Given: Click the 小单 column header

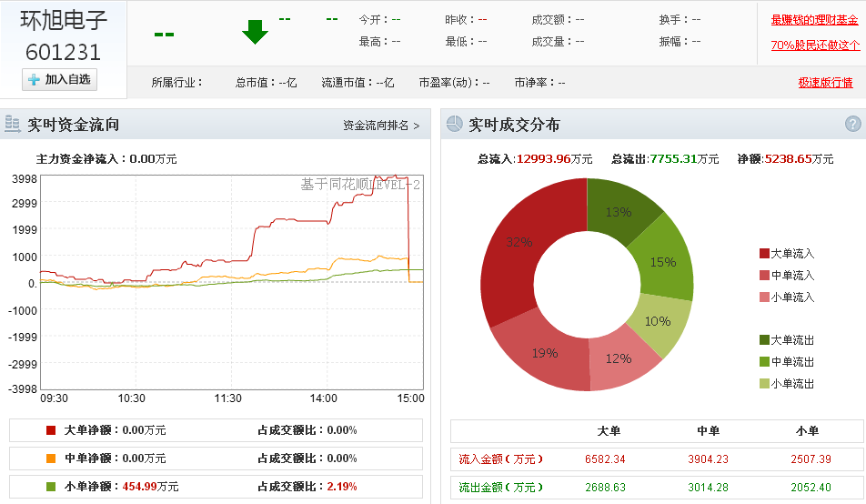Looking at the screenshot, I should pyautogui.click(x=808, y=431).
